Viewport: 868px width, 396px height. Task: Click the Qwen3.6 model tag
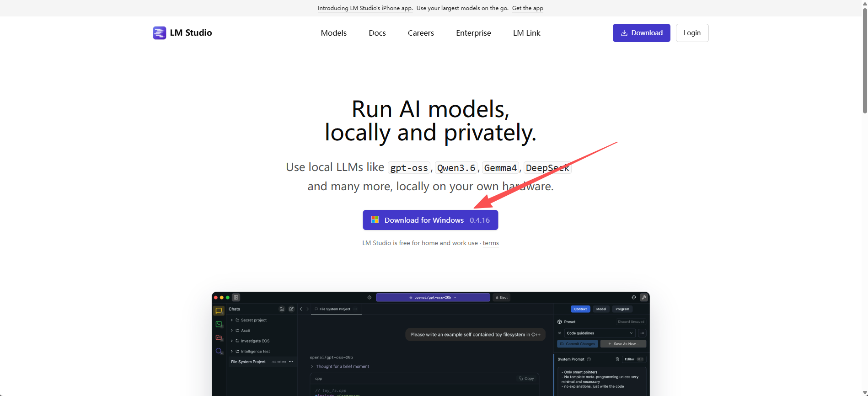tap(456, 168)
